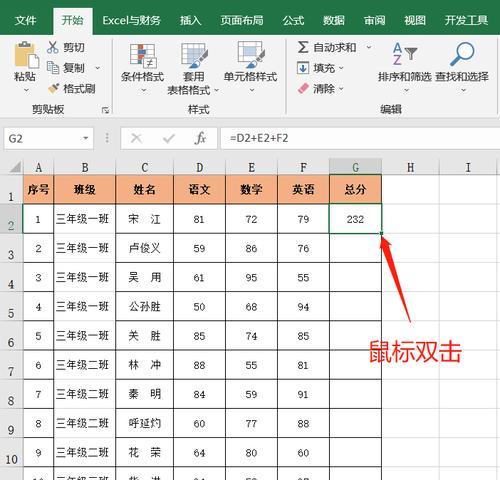Switch to the 数据 Data tab
Viewport: 500px width, 480px height.
(x=334, y=21)
